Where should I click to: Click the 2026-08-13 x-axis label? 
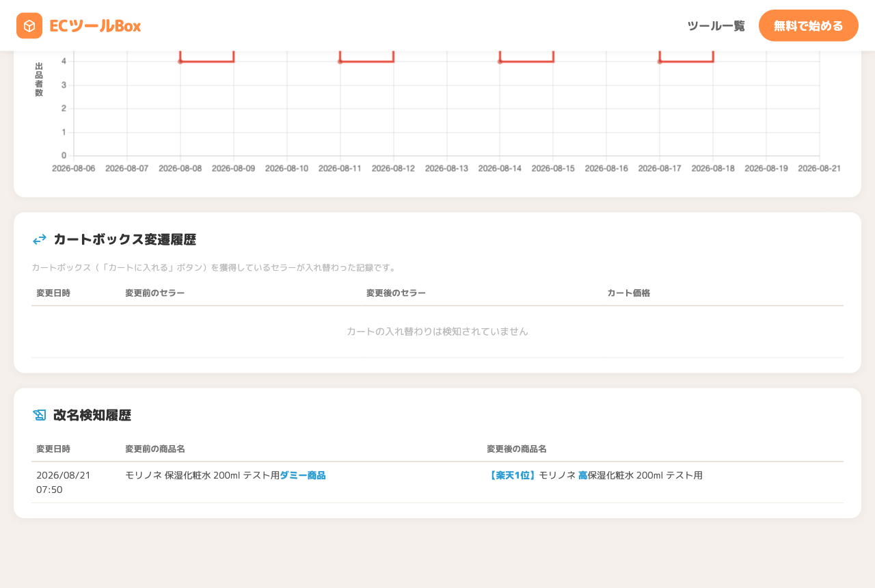pos(447,168)
